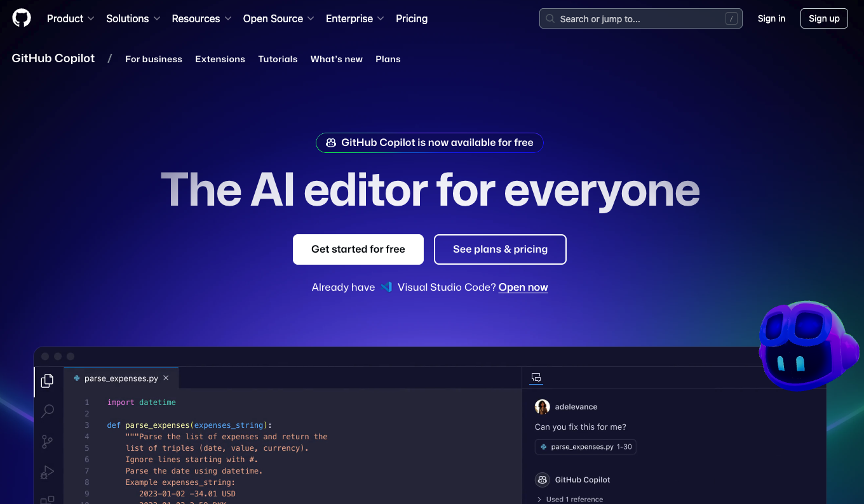864x504 pixels.
Task: Click the 'import datetime' code line
Action: point(142,402)
